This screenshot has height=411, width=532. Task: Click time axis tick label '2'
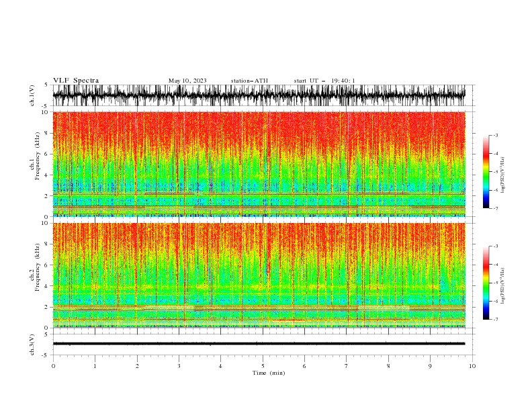[x=137, y=366]
